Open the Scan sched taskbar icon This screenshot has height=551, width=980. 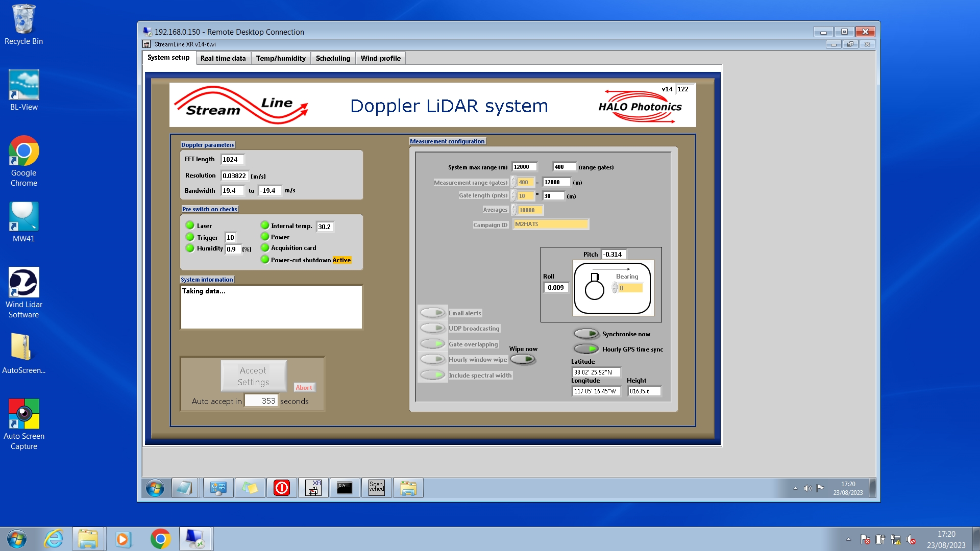pyautogui.click(x=377, y=488)
